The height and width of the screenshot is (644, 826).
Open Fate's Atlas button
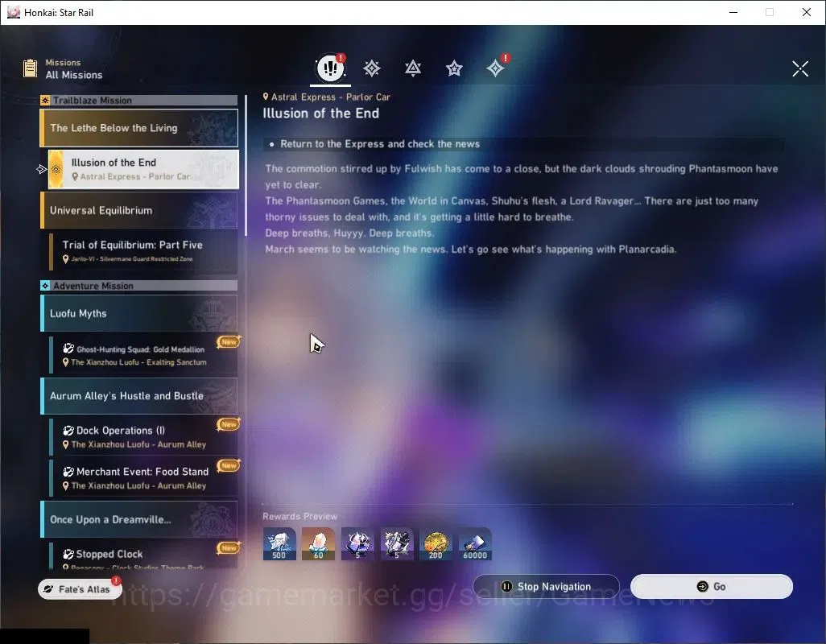[80, 589]
